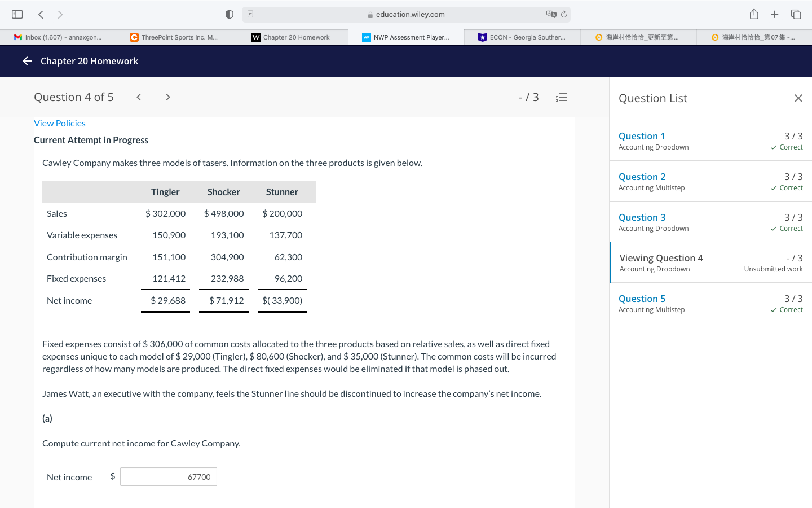Open the View Policies link
The width and height of the screenshot is (812, 508).
coord(59,123)
